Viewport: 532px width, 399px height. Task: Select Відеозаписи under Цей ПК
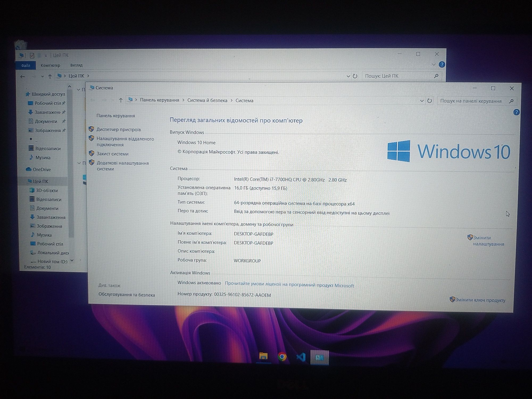click(x=45, y=199)
